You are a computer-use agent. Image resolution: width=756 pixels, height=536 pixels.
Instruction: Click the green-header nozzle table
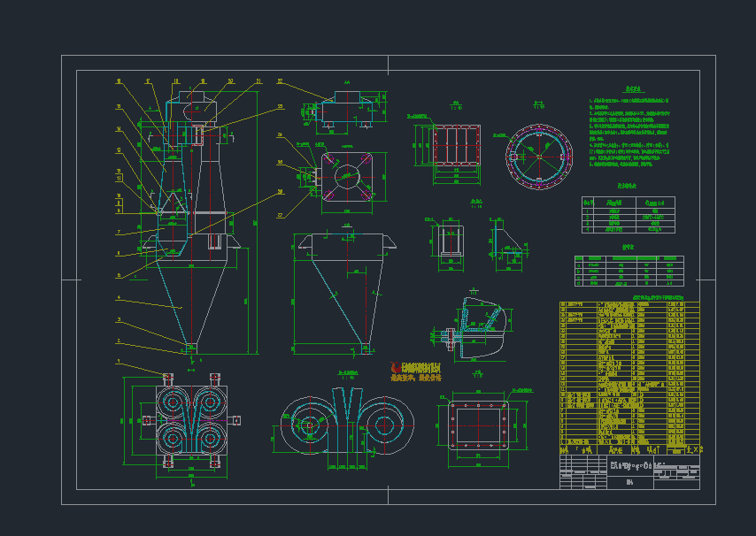click(629, 271)
